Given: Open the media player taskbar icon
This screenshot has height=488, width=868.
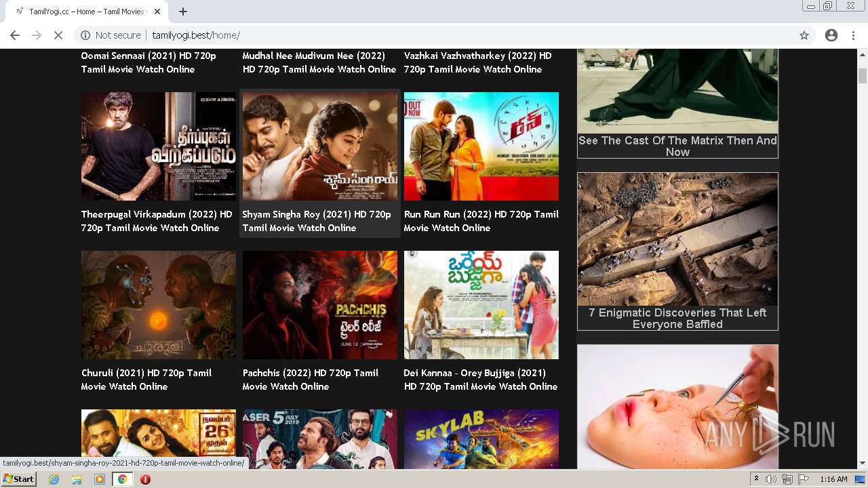Looking at the screenshot, I should tap(100, 479).
